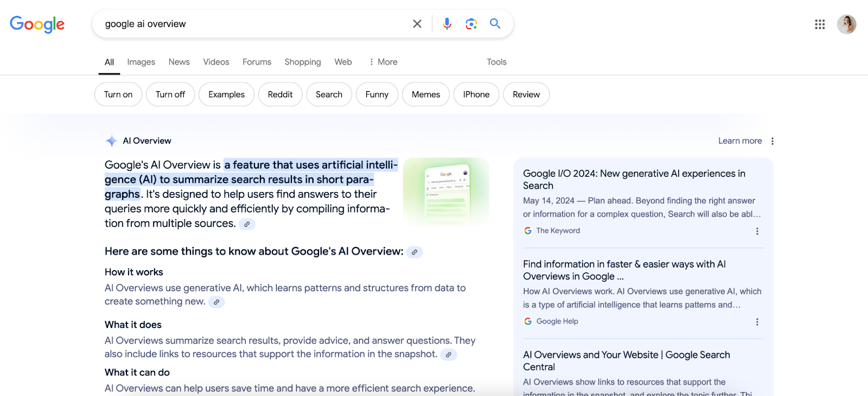Click the 'Learn more' link
Image resolution: width=868 pixels, height=396 pixels.
click(x=740, y=141)
